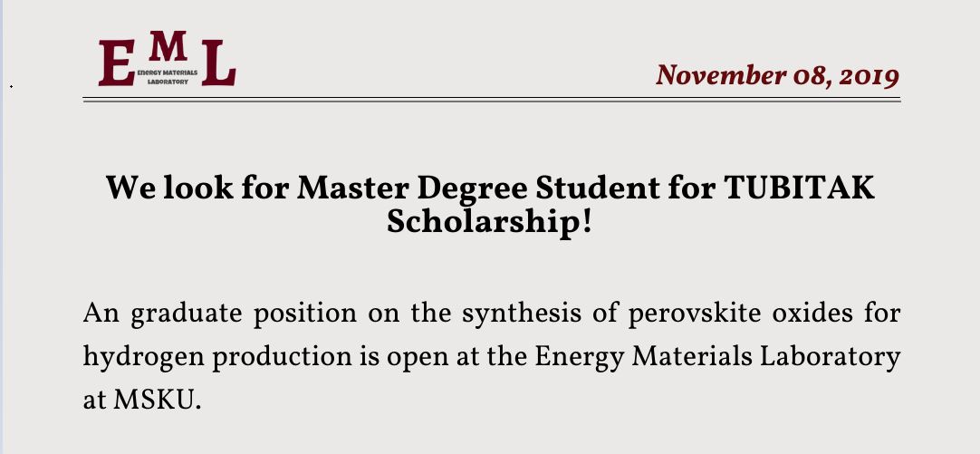Click the word perovskite in the paragraph
Viewport: 980px width, 454px height.
(x=695, y=314)
